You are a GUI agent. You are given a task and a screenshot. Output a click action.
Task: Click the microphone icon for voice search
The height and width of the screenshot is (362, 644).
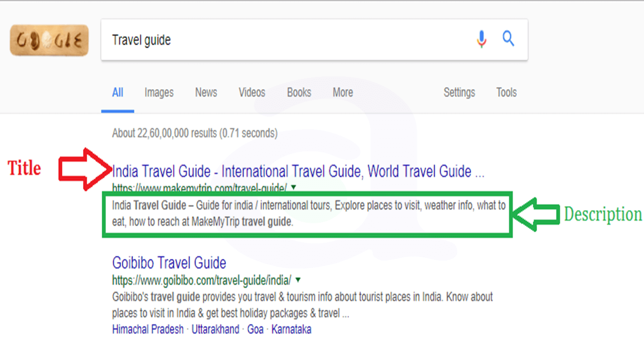click(x=481, y=39)
